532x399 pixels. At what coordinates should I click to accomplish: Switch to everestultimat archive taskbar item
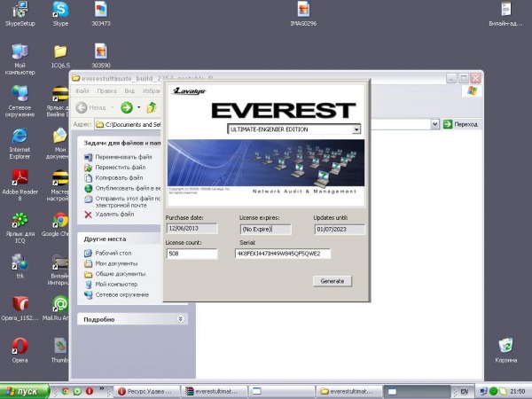214,391
